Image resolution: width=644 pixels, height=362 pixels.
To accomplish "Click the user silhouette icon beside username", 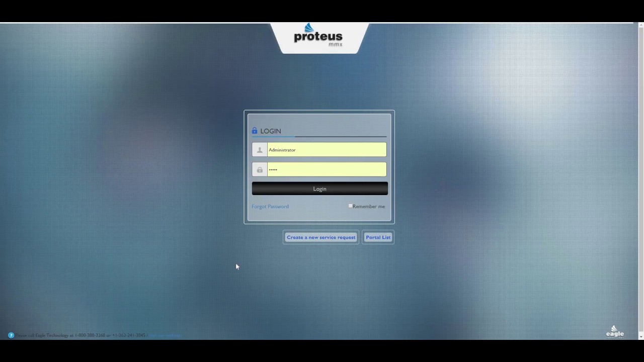I will pos(260,150).
